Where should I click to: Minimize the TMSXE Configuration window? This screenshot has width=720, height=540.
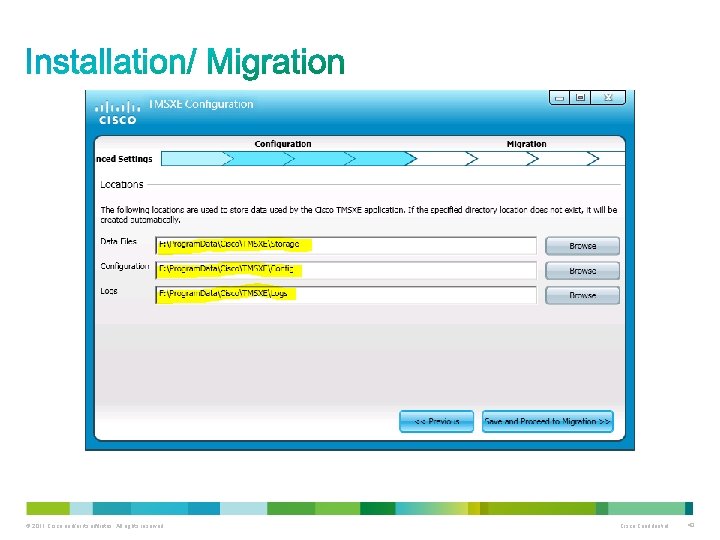559,97
